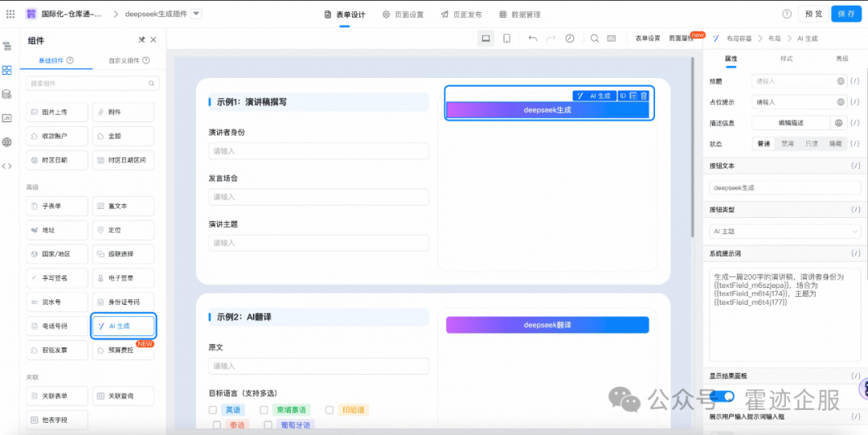Copy the selected AI 生成 component
Image resolution: width=868 pixels, height=435 pixels.
pyautogui.click(x=633, y=96)
